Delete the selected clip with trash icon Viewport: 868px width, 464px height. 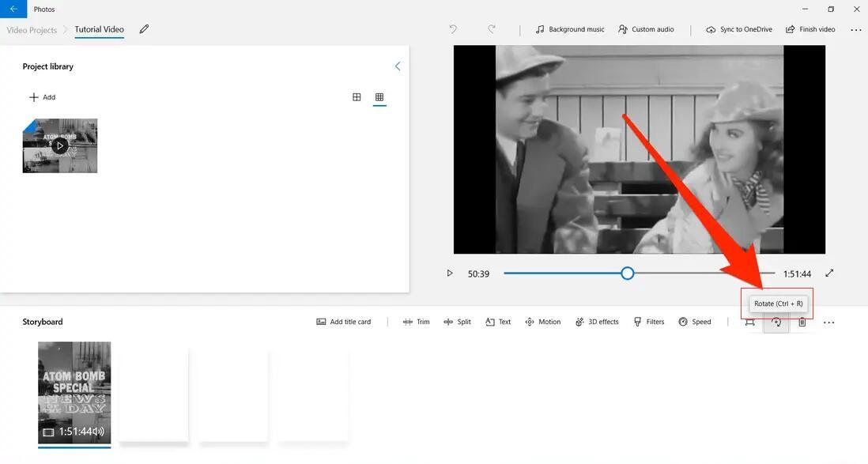[x=802, y=323]
